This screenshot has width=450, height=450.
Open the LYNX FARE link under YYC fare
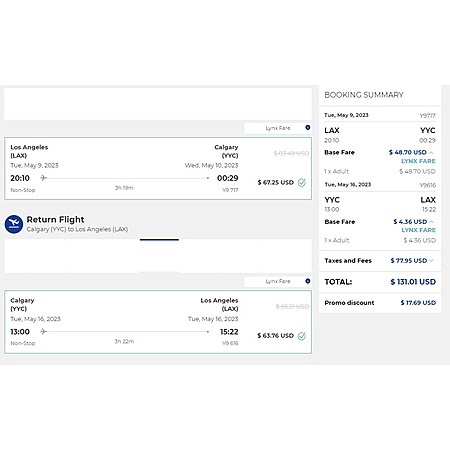(418, 230)
